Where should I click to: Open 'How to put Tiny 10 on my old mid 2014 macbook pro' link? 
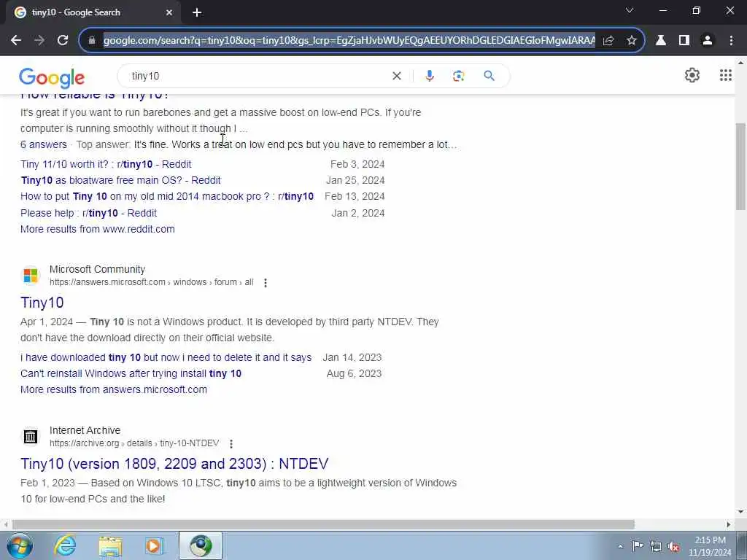pos(167,197)
